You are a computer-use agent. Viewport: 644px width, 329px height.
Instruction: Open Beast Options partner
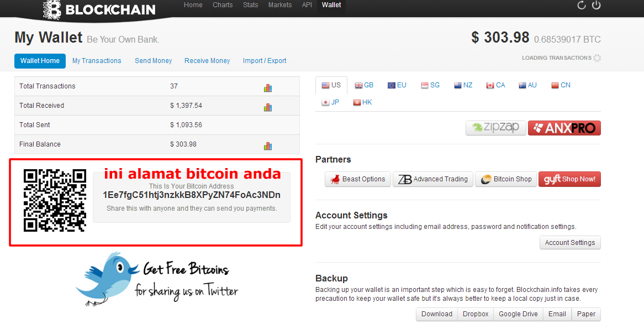click(358, 179)
